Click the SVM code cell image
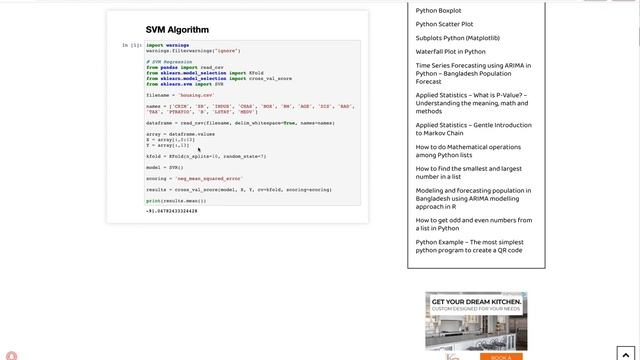The width and height of the screenshot is (640, 360). 253,123
